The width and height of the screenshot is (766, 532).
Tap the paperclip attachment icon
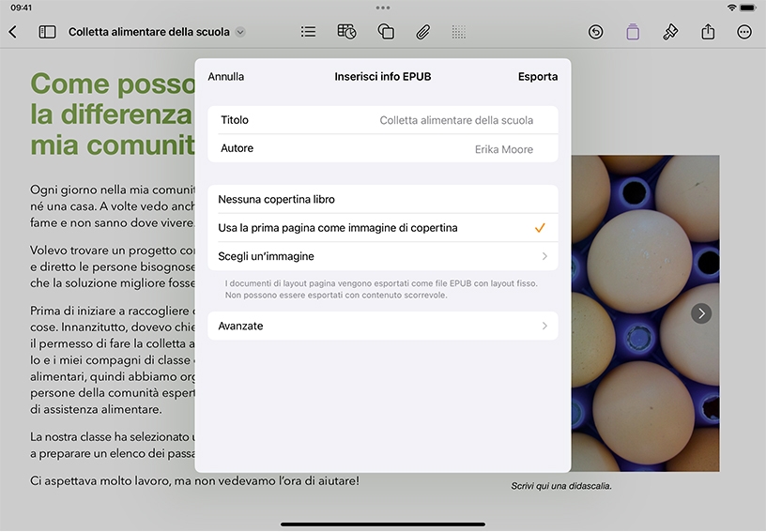tap(423, 32)
